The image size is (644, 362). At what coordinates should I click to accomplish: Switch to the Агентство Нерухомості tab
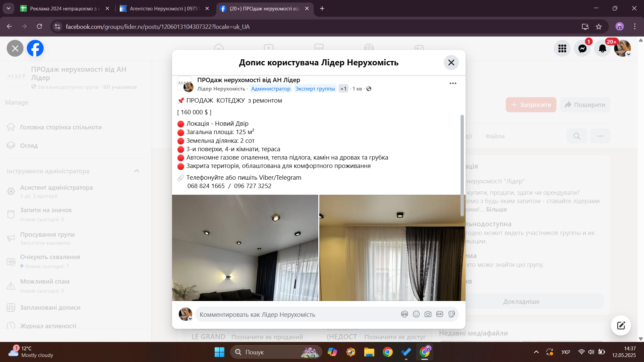tap(164, 8)
